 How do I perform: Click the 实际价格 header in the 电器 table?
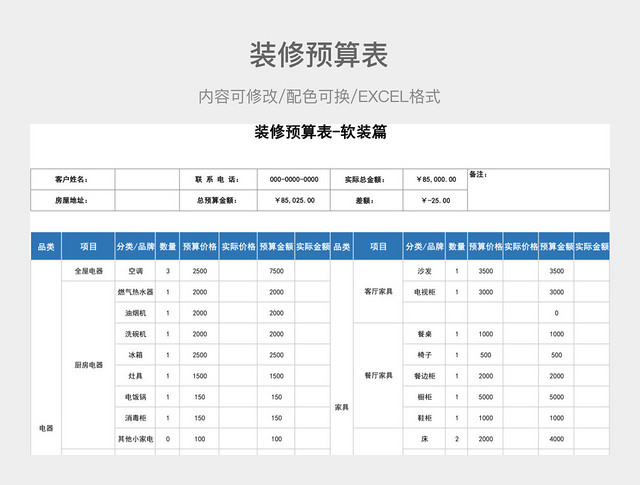[x=238, y=246]
